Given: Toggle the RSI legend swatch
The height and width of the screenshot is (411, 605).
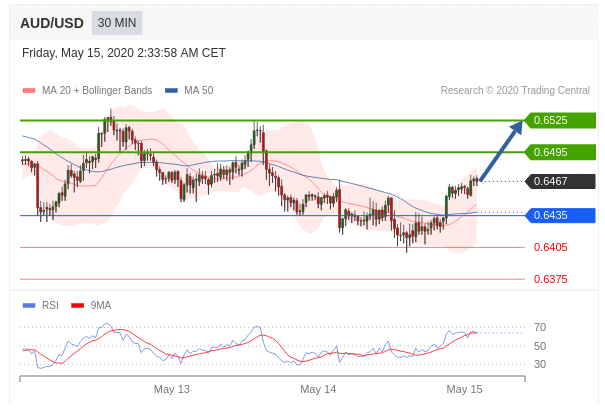Looking at the screenshot, I should pos(29,306).
